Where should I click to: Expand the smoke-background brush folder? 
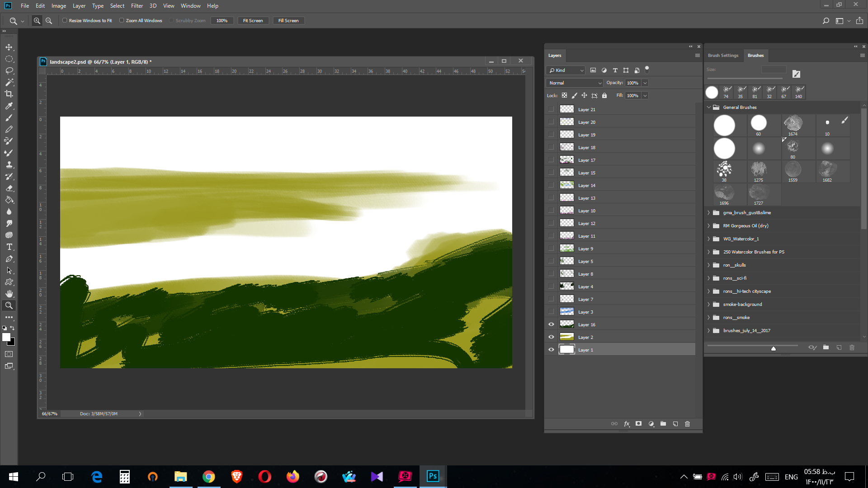(x=709, y=305)
